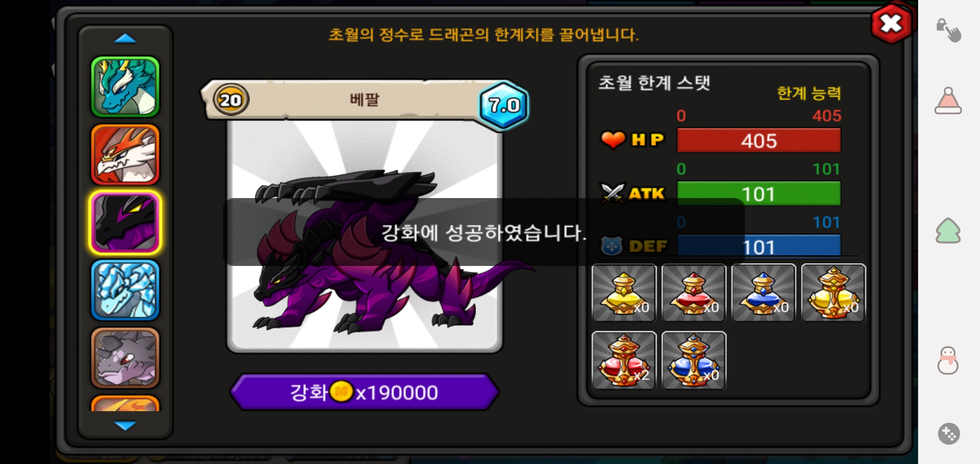Select the red and white dragon portrait
This screenshot has width=980, height=464.
click(125, 155)
